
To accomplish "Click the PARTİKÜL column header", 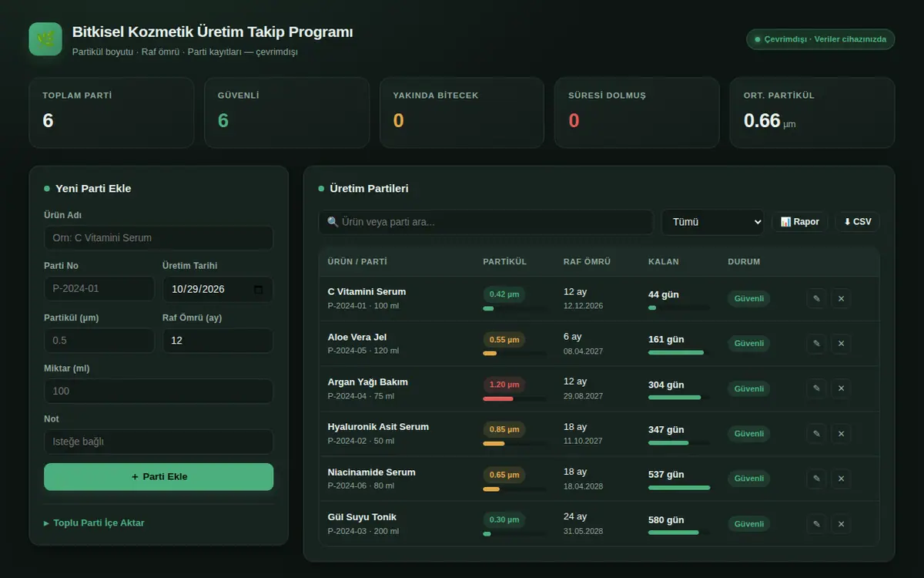I will point(505,261).
